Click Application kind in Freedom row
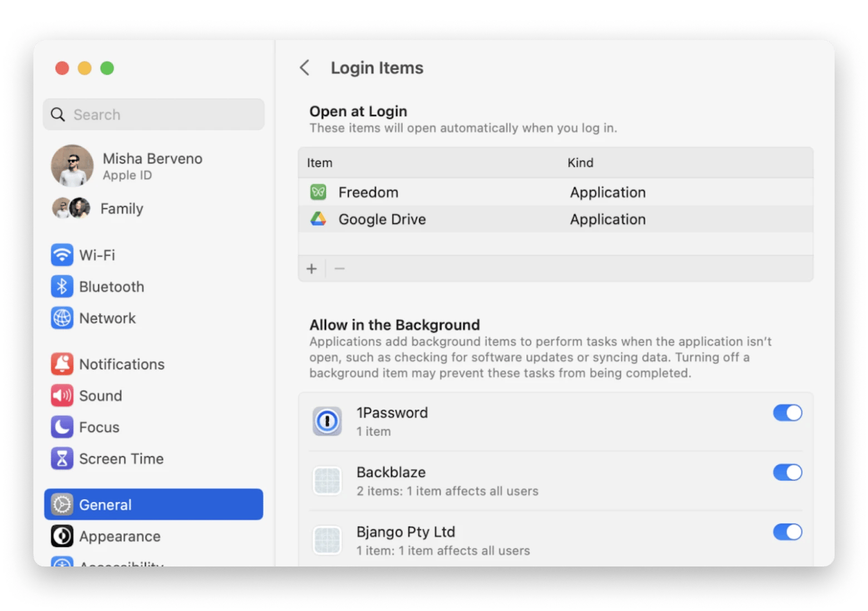The height and width of the screenshot is (611, 868). 608,193
